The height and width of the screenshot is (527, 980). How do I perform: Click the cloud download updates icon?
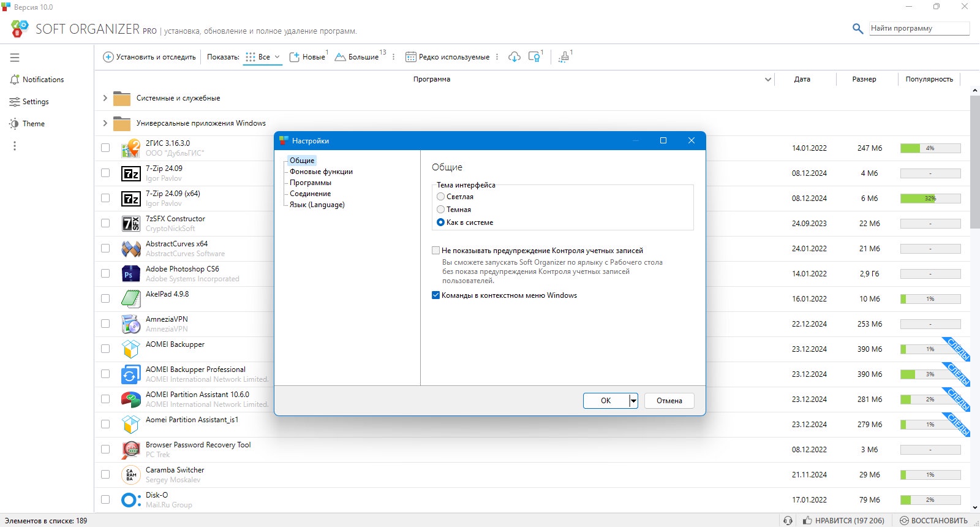(x=514, y=57)
